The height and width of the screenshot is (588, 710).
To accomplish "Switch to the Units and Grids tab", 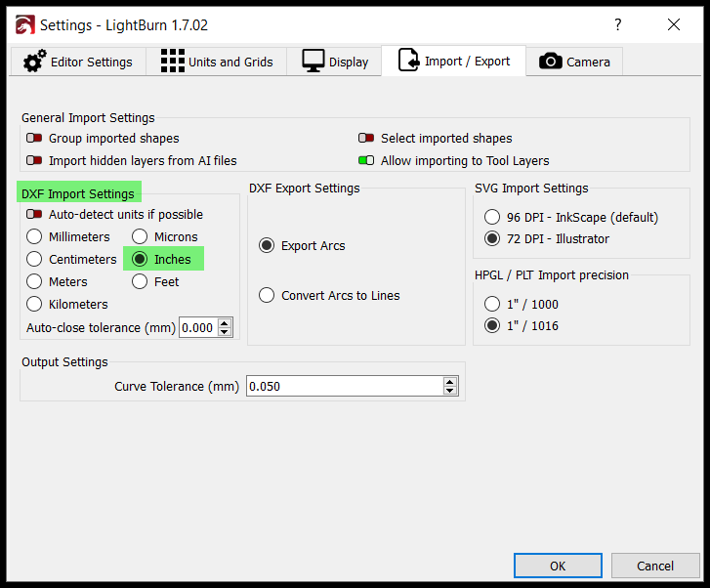I will point(217,62).
